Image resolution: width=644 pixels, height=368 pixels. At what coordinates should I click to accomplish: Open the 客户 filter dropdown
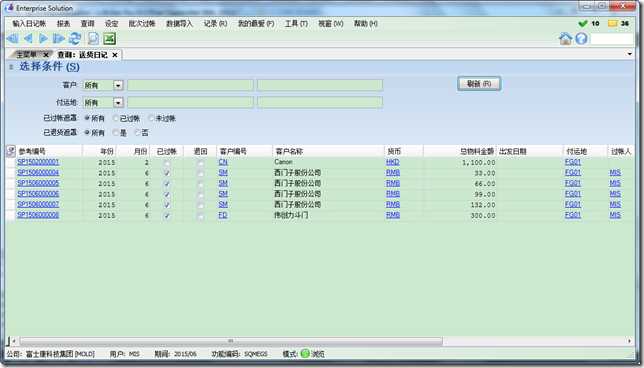(x=118, y=85)
